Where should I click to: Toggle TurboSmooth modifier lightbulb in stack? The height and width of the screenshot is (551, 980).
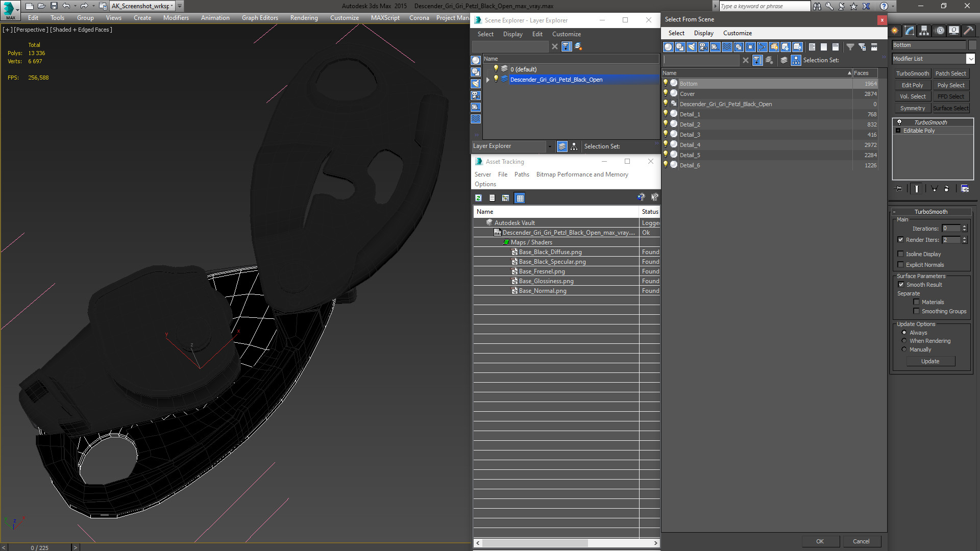click(x=899, y=122)
